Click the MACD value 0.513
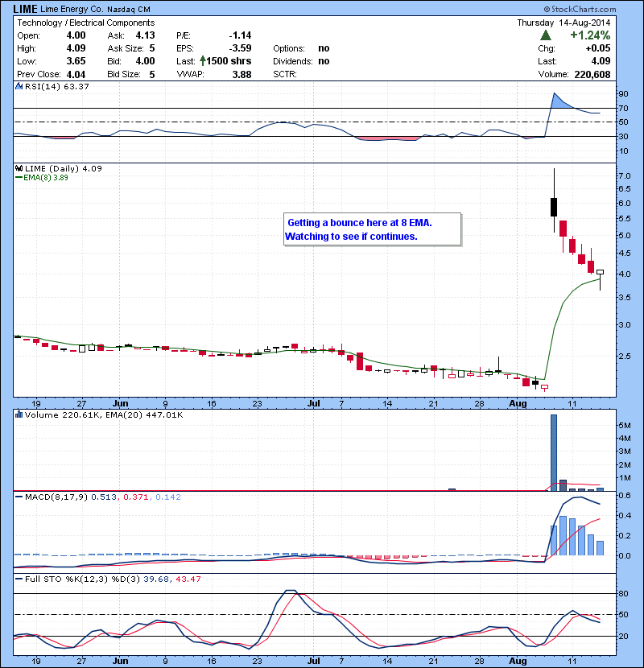Viewport: 644px width, 668px height. [104, 497]
